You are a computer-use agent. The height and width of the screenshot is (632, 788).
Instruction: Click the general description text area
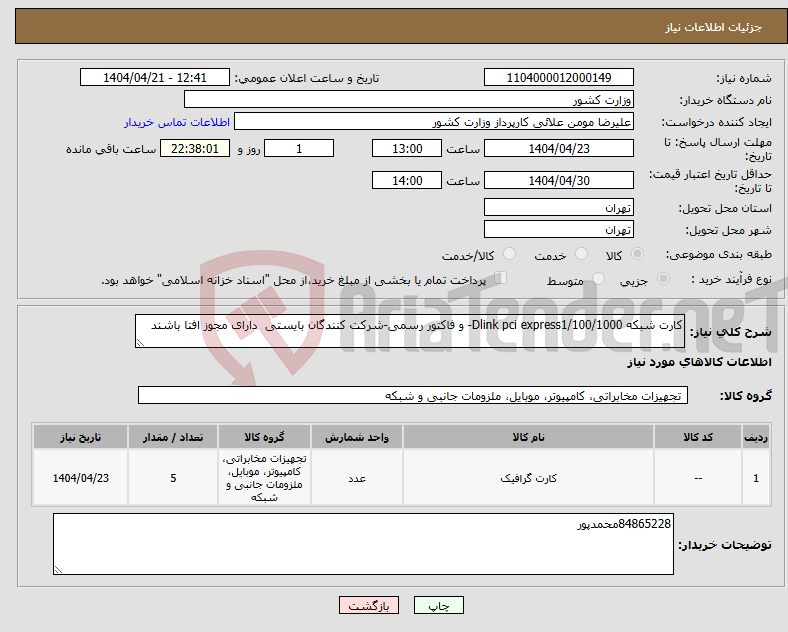pyautogui.click(x=410, y=331)
